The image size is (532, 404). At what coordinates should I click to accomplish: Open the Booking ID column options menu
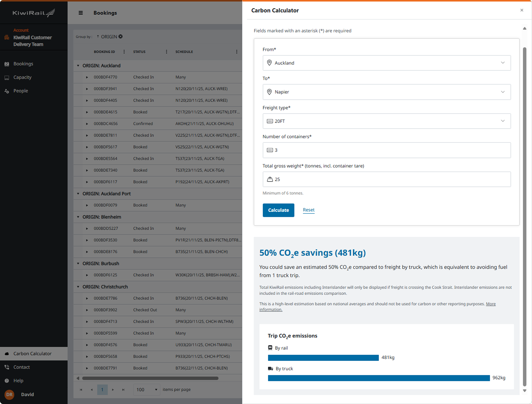pyautogui.click(x=124, y=52)
